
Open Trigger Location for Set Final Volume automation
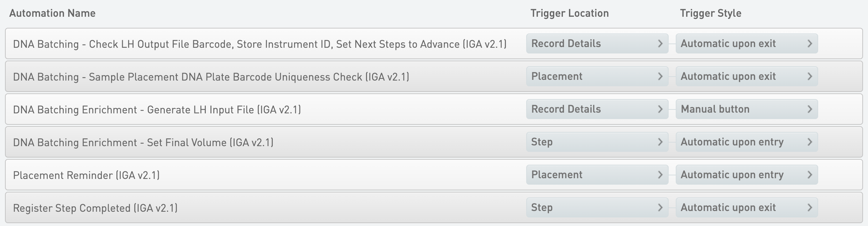(597, 142)
